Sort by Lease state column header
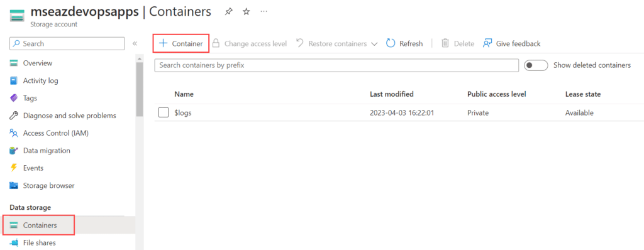644x250 pixels. tap(583, 94)
